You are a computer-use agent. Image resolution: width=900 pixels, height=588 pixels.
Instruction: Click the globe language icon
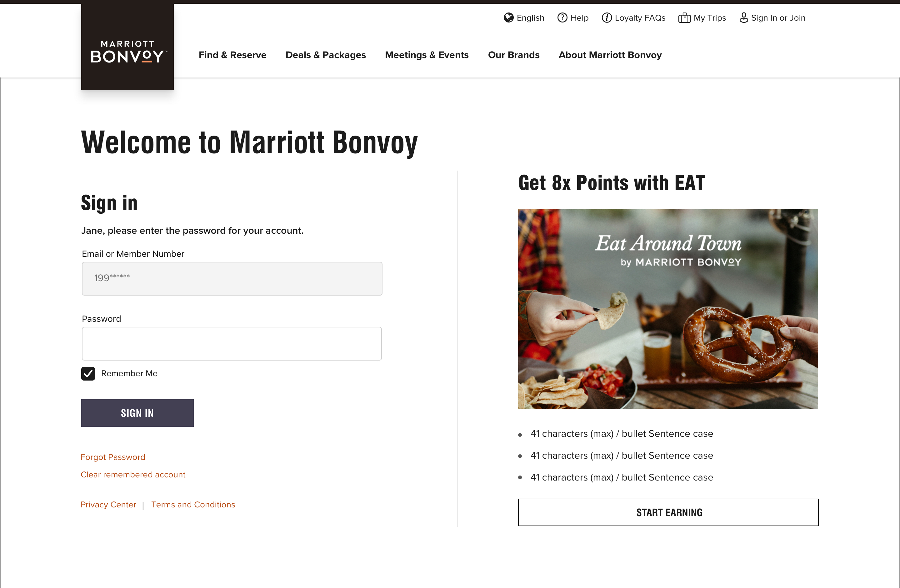tap(509, 18)
